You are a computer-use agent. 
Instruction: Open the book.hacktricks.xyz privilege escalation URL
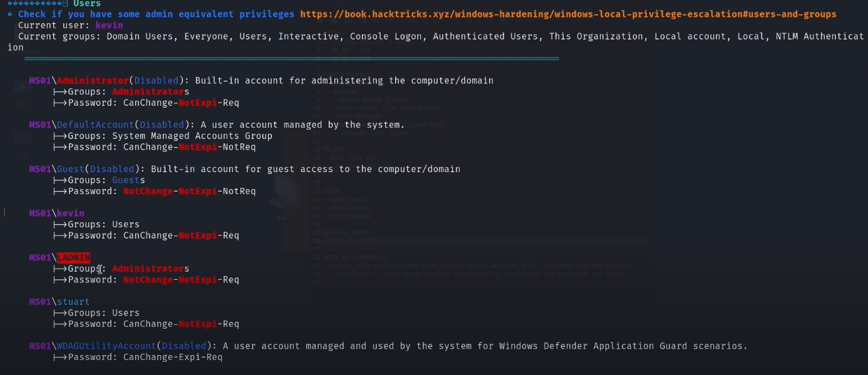coord(567,14)
